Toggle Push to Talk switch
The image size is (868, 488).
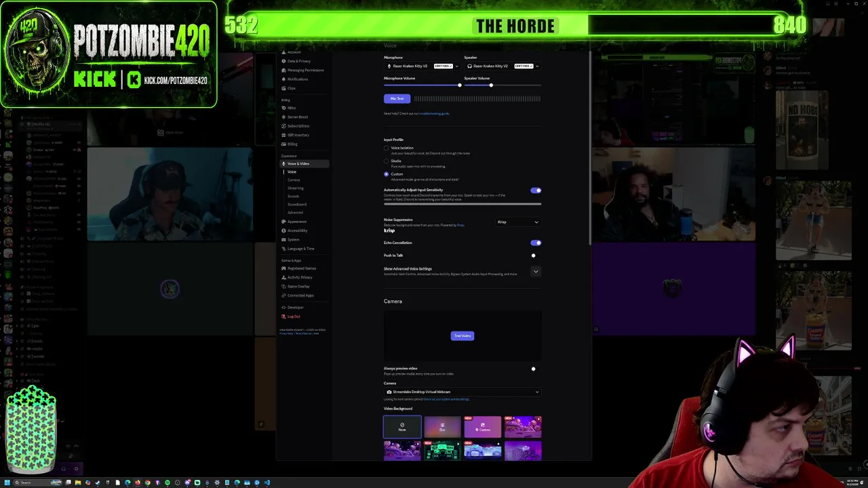tap(535, 256)
